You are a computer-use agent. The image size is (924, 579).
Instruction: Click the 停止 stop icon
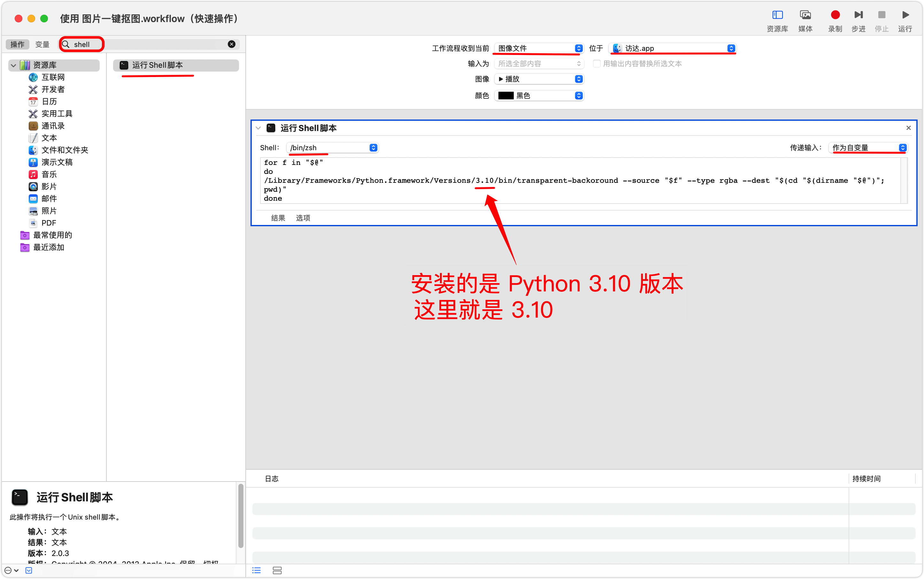[x=882, y=15]
